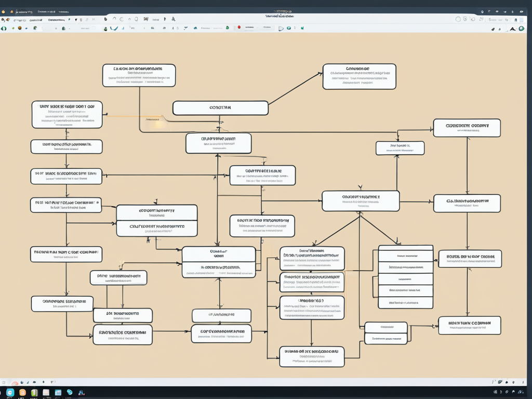Image resolution: width=532 pixels, height=399 pixels.
Task: Click the first empty circle button at upper right
Action: 458,19
